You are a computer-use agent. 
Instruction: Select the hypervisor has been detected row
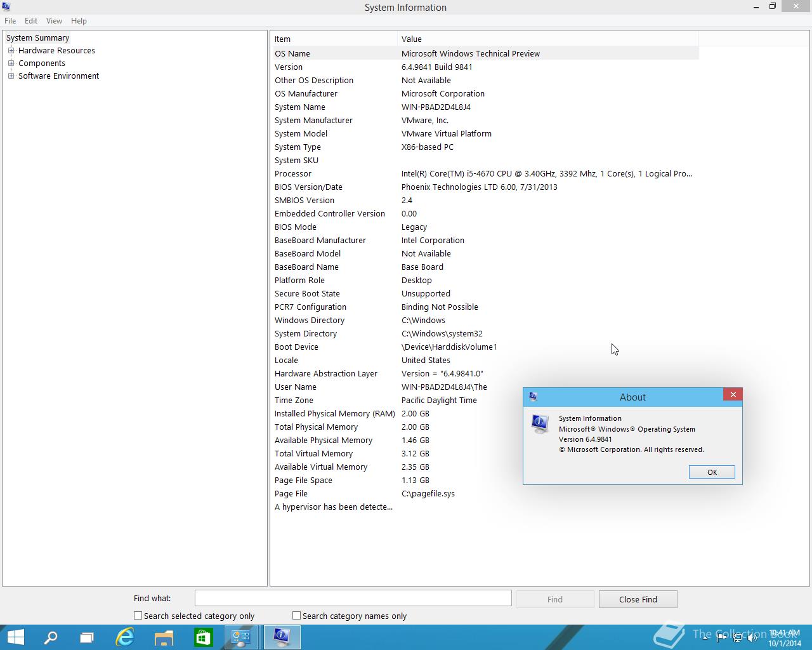485,507
